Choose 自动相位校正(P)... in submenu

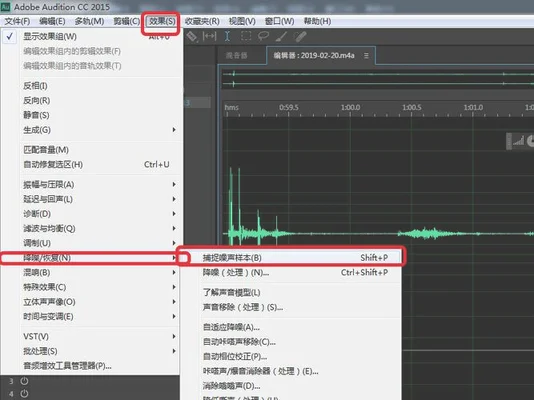point(291,356)
